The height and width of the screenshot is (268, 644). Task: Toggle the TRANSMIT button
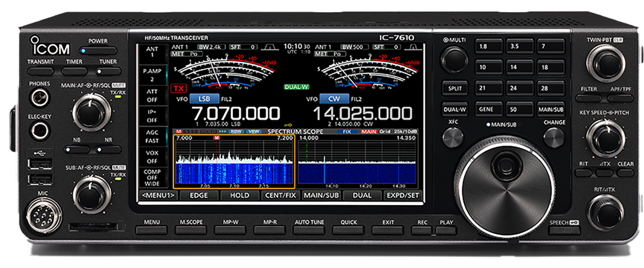[x=41, y=71]
